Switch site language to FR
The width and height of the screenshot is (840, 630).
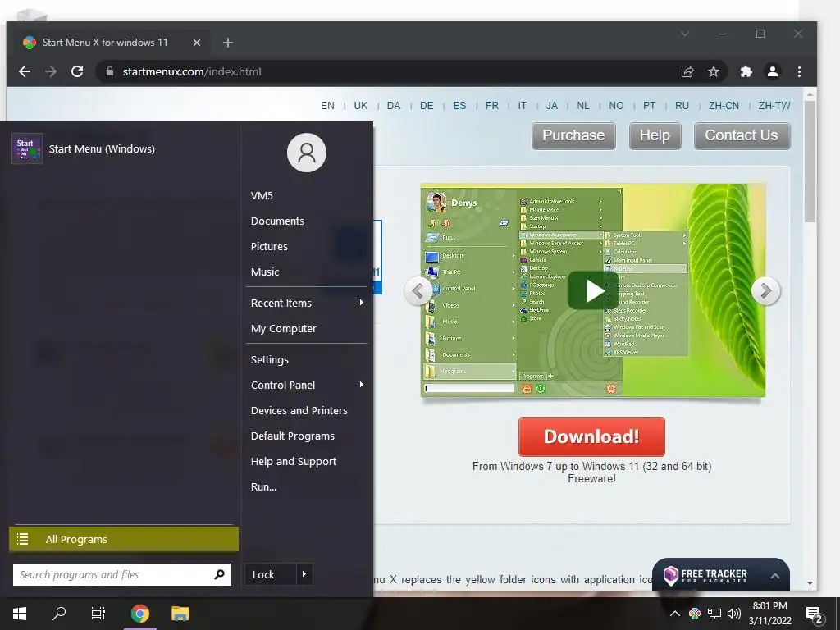click(492, 106)
